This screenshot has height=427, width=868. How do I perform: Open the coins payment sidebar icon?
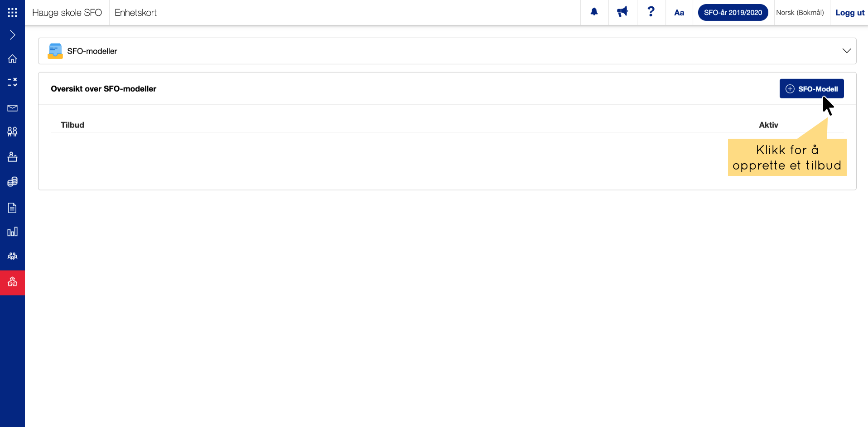tap(12, 182)
